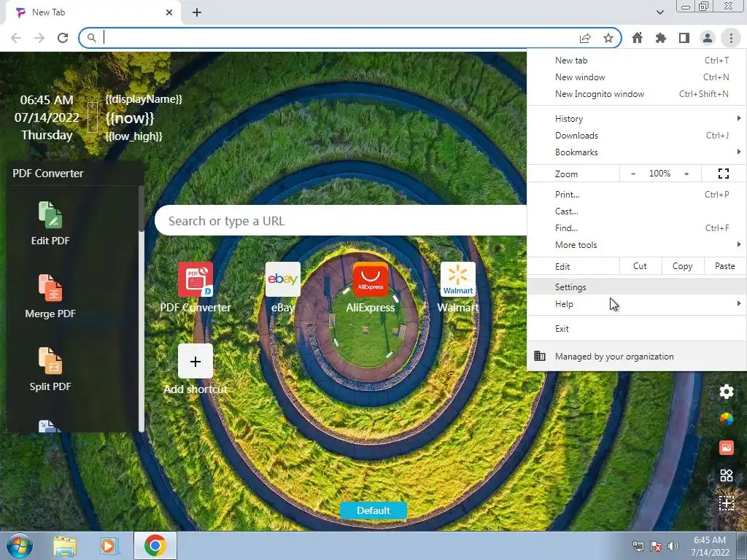Open a new browser tab with plus

pyautogui.click(x=197, y=12)
